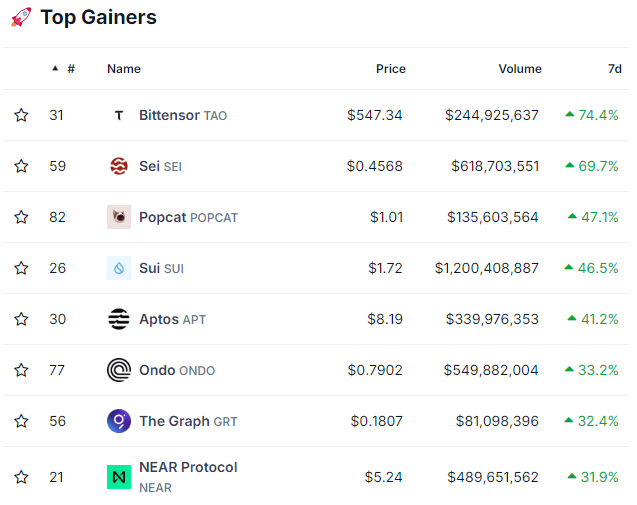Click the Aptos striped circle icon

point(119,319)
